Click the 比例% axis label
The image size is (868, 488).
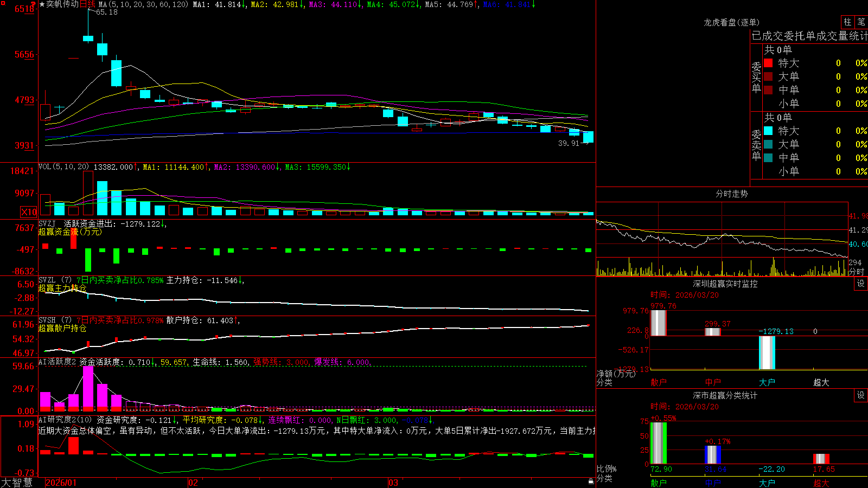click(x=607, y=468)
